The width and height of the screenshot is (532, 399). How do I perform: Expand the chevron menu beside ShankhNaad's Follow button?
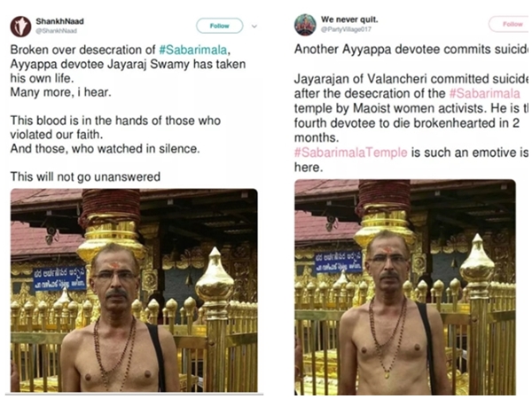click(x=255, y=26)
